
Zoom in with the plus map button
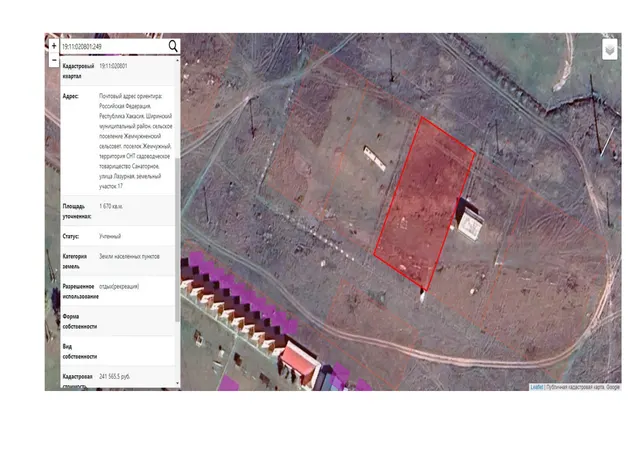click(x=54, y=46)
